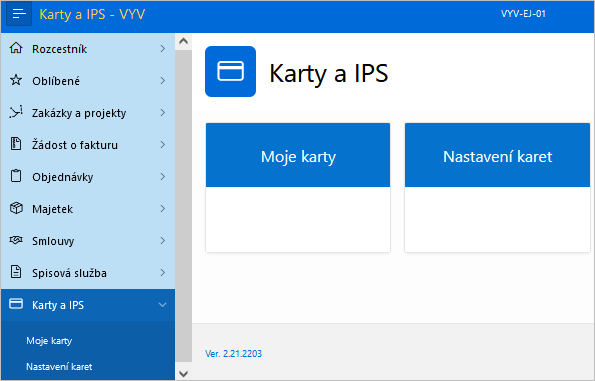Screen dimensions: 595x381
Task: Open Smlouvy menu item
Action: pyautogui.click(x=88, y=241)
